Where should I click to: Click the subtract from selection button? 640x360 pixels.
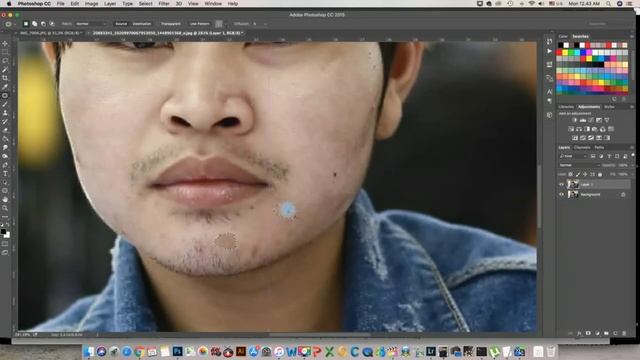pos(43,24)
